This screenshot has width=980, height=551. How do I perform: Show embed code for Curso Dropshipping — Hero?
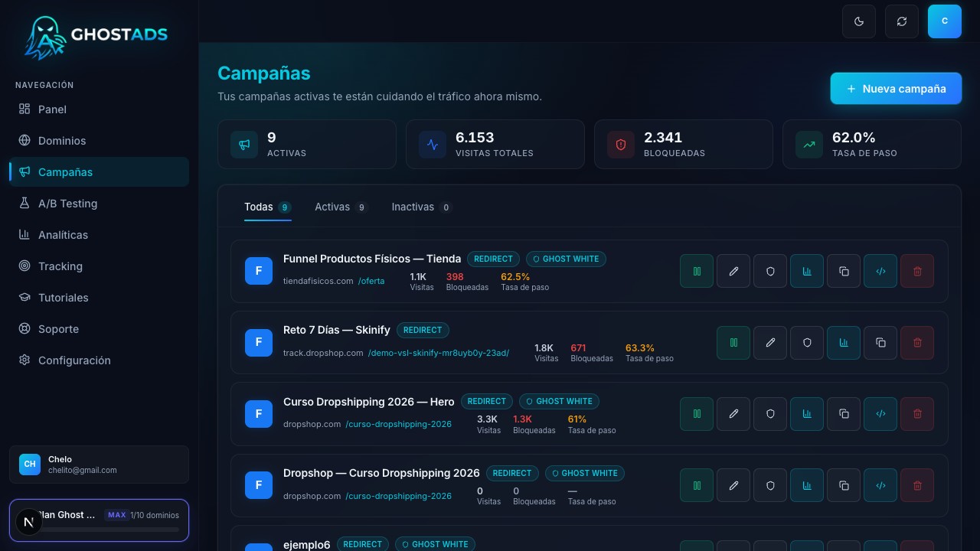pos(880,414)
